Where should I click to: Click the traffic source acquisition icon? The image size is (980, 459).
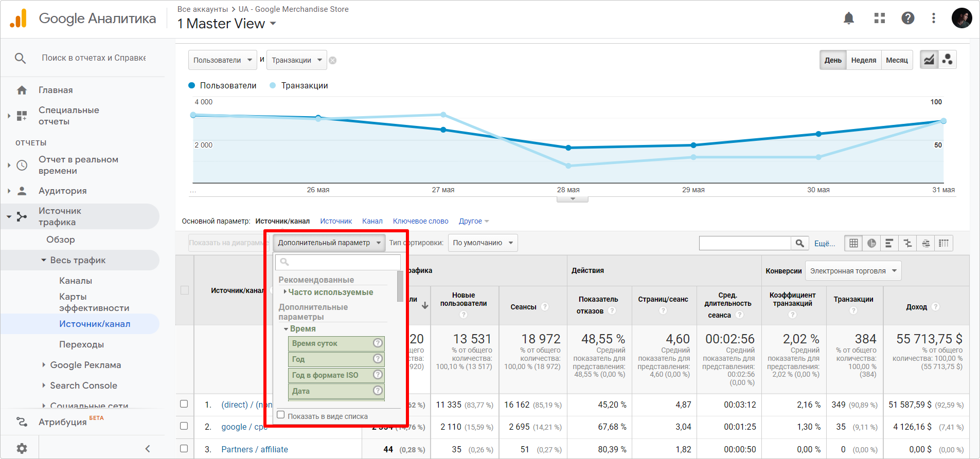[x=22, y=217]
